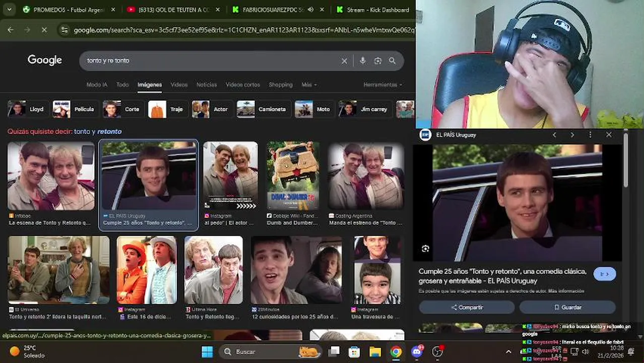Click Guardar button in preview panel
This screenshot has height=363, width=644.
tap(567, 307)
